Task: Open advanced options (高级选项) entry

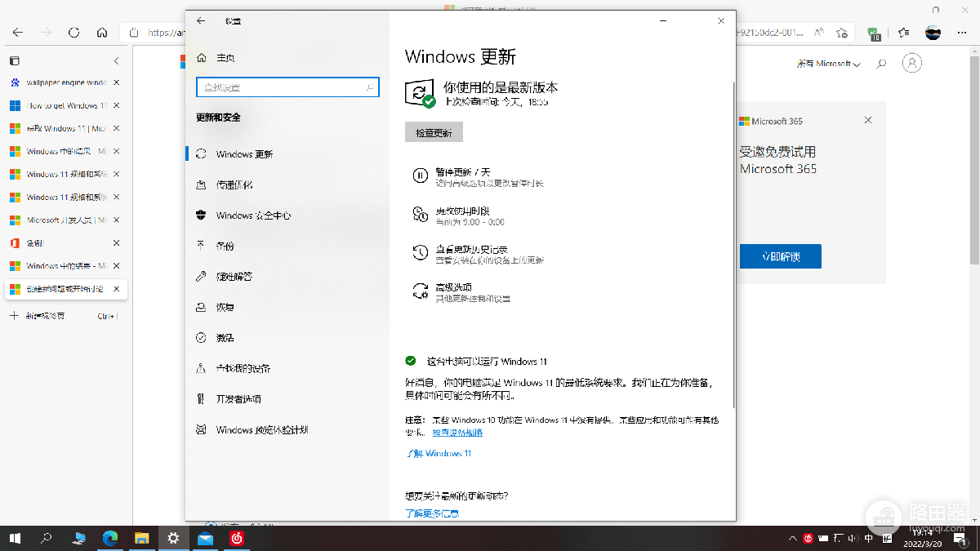Action: tap(461, 292)
